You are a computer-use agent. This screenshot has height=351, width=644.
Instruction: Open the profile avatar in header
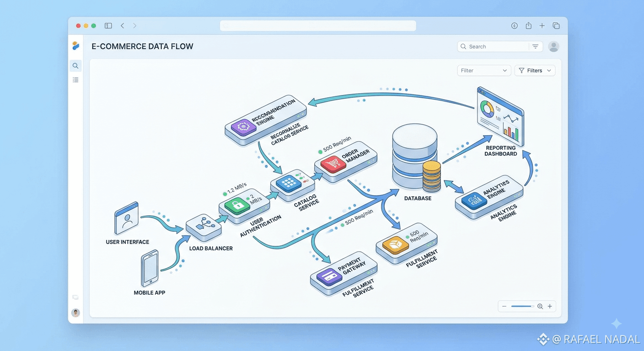(553, 46)
